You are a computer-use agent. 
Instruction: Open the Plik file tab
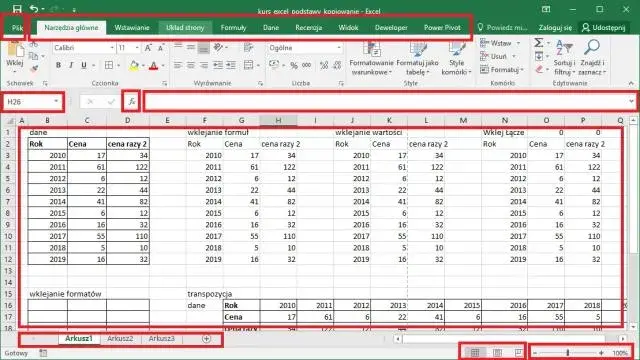[17, 28]
